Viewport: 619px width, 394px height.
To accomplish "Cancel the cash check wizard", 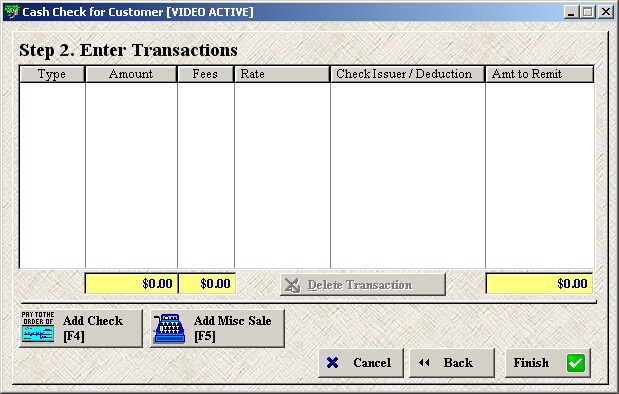I will pyautogui.click(x=361, y=362).
